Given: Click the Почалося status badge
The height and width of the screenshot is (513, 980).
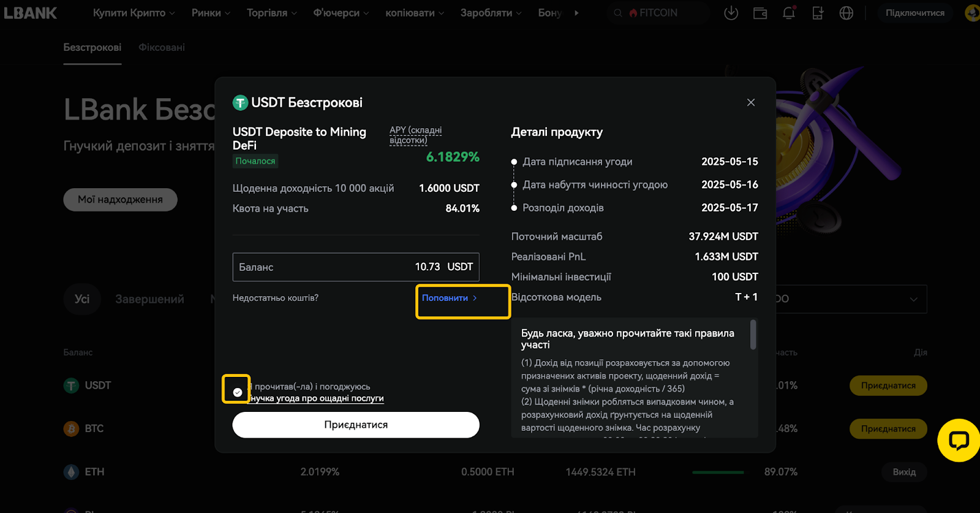Looking at the screenshot, I should [255, 161].
